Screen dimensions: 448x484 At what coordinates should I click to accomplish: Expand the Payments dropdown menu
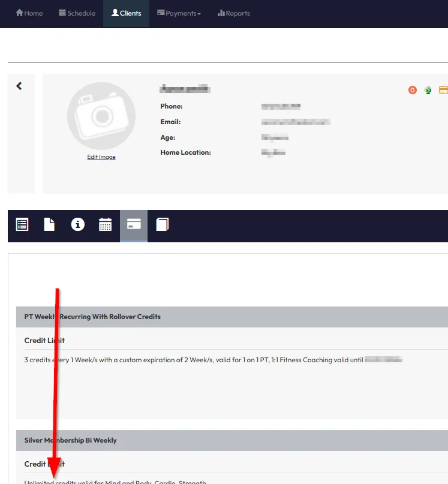(179, 13)
